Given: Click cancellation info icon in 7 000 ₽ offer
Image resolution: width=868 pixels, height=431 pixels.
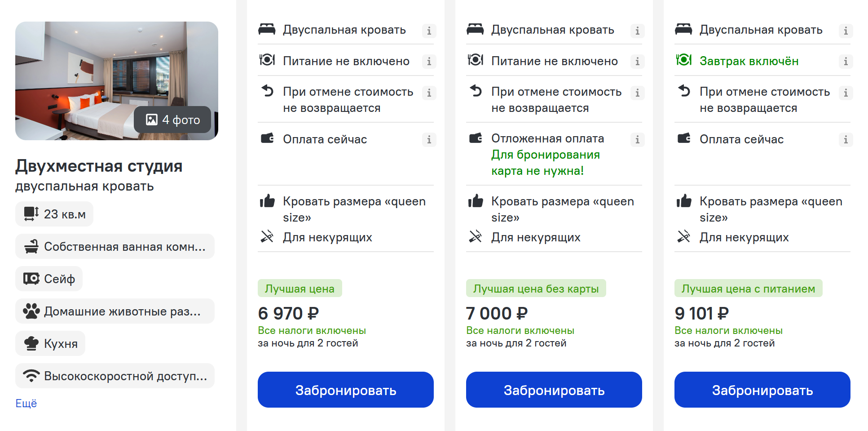Looking at the screenshot, I should pos(637,93).
